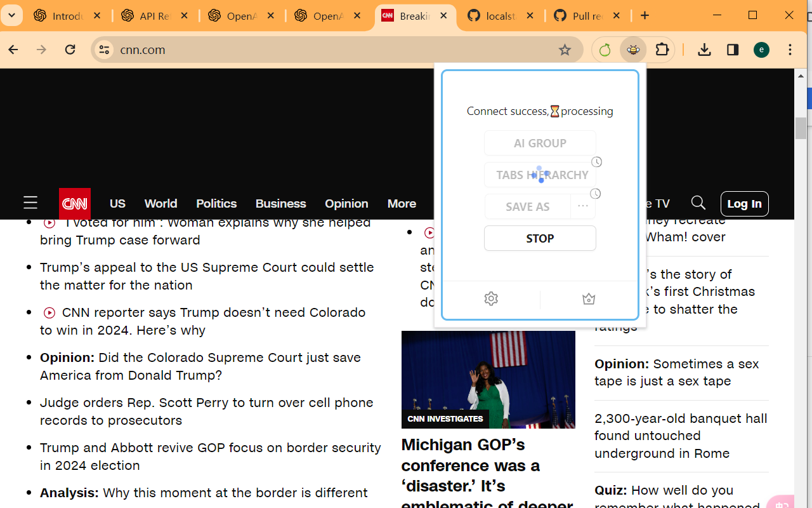View site information icon in address bar
This screenshot has width=812, height=508.
click(x=104, y=50)
